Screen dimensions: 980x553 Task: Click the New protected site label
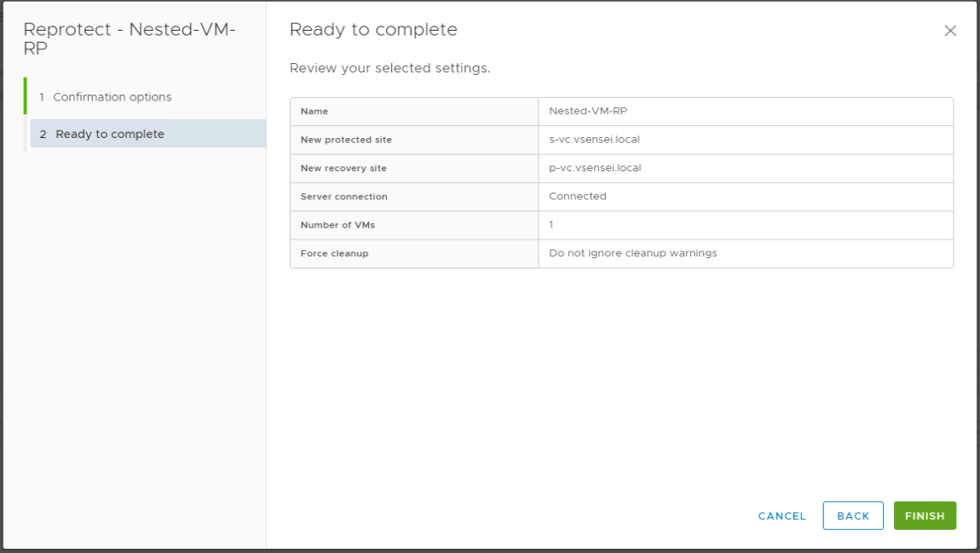(346, 140)
